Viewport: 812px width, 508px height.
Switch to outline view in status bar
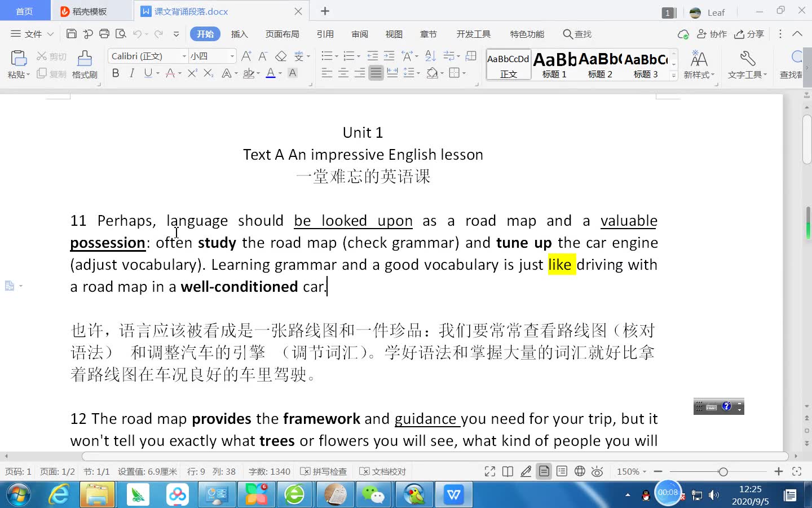tap(562, 471)
